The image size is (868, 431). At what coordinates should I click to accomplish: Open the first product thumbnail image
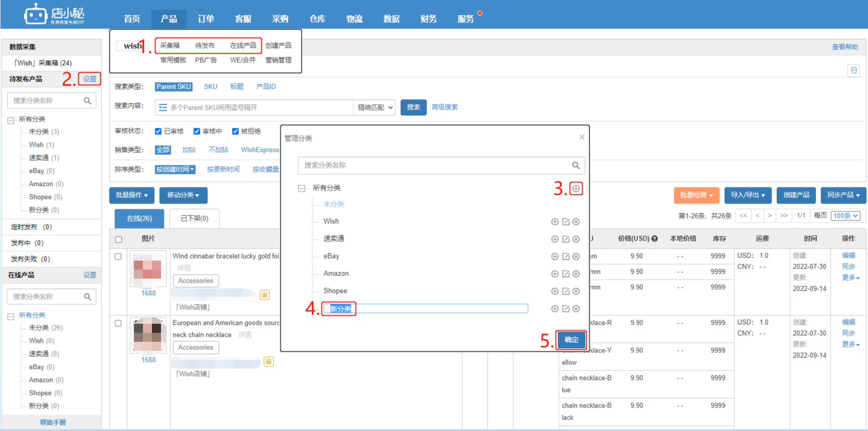(148, 269)
